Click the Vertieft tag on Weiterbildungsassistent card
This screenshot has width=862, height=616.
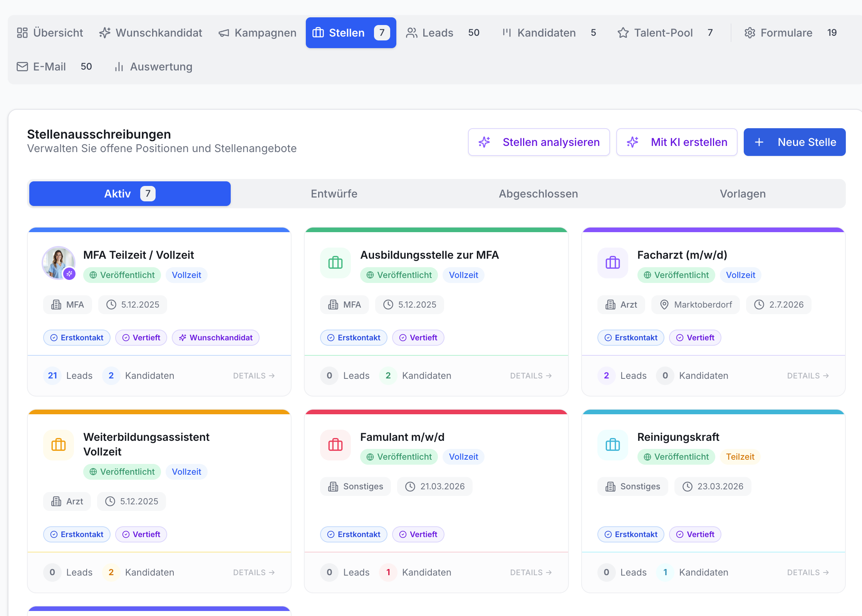pos(141,534)
